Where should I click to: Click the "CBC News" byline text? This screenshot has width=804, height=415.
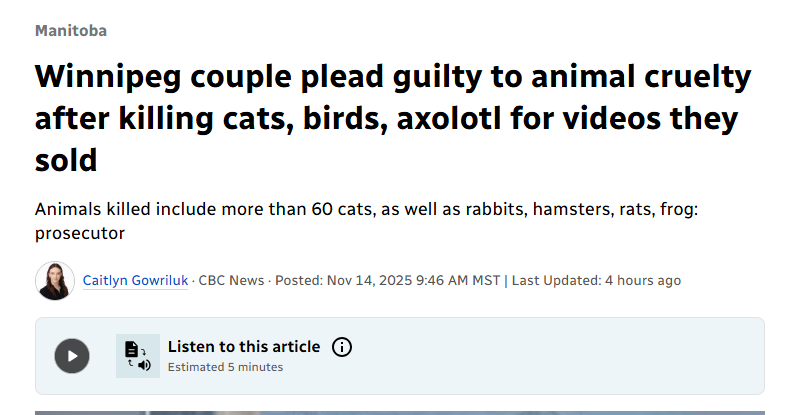(x=231, y=281)
